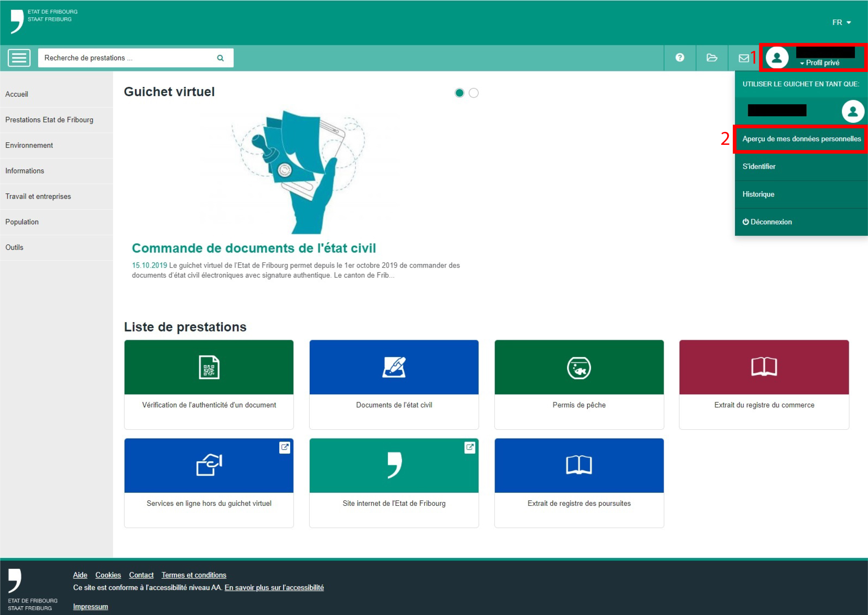Screen dimensions: 868x615
Task: Open Population in the sidebar
Action: 22,222
